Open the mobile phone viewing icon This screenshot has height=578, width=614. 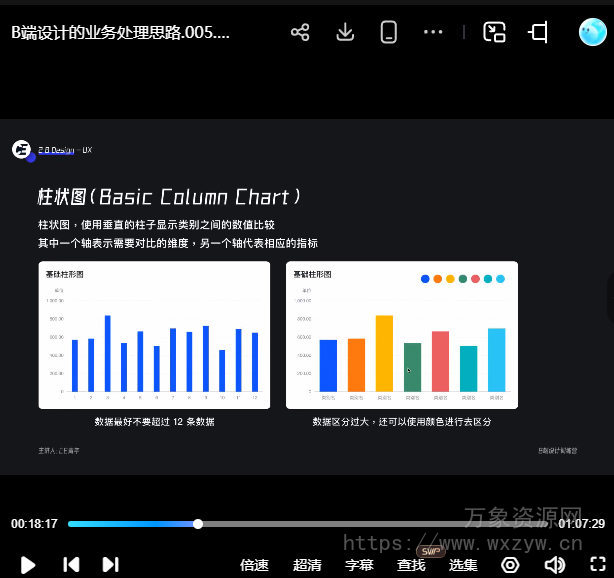pos(389,32)
